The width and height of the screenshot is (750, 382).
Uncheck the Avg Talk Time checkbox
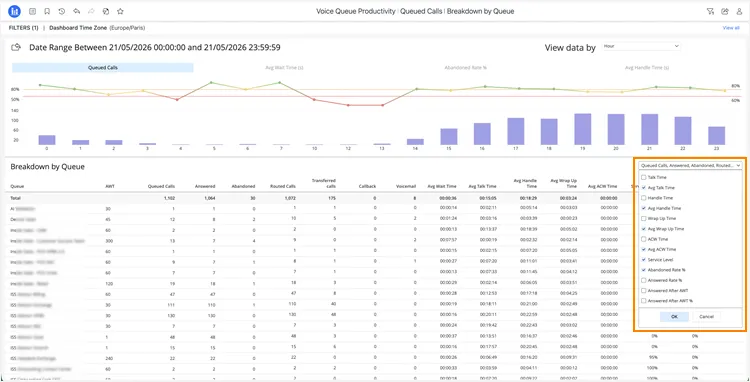pos(644,188)
